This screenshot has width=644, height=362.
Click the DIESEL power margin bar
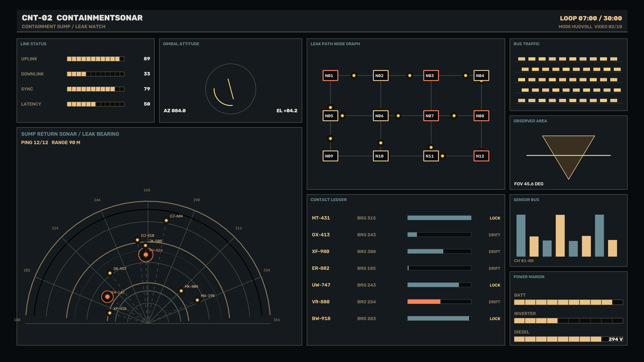pos(568,339)
